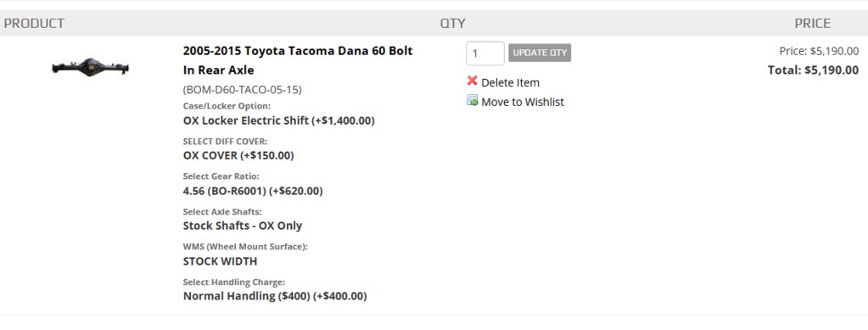868x330 pixels.
Task: Click the red X delete icon
Action: coord(472,81)
